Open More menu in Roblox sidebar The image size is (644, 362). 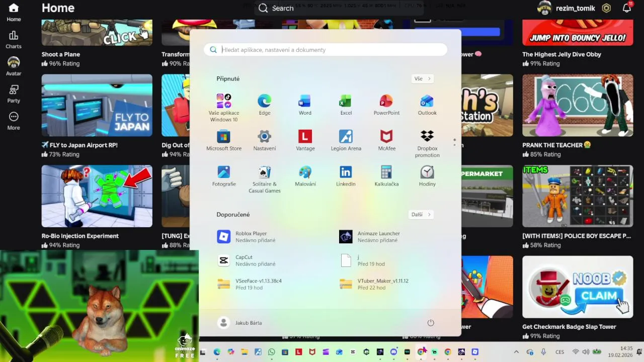14,121
